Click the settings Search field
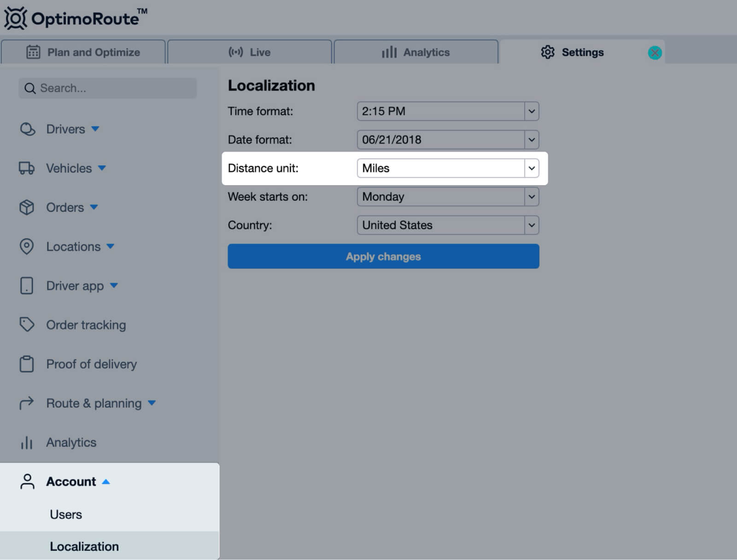Screen dimensions: 737x560 [x=108, y=88]
